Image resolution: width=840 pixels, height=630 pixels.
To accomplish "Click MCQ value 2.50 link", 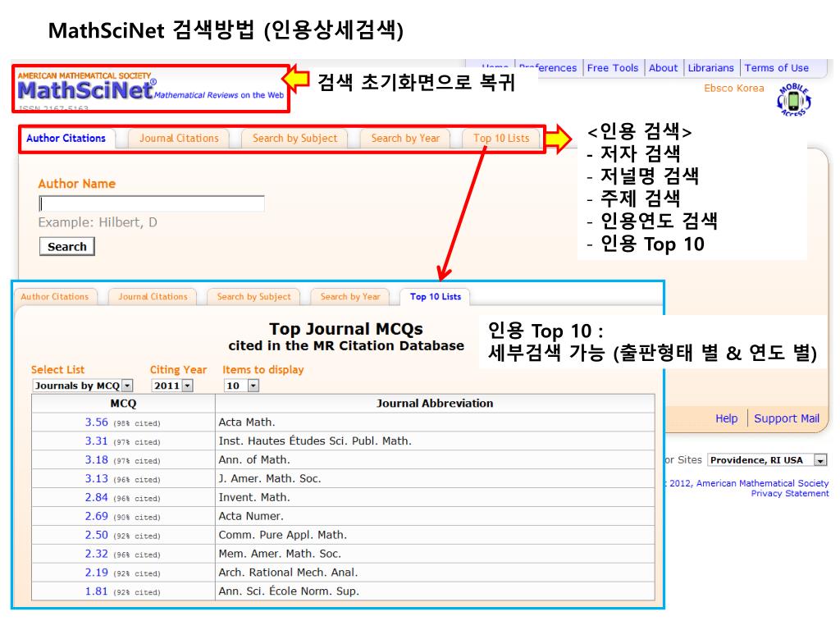I will 97,535.
